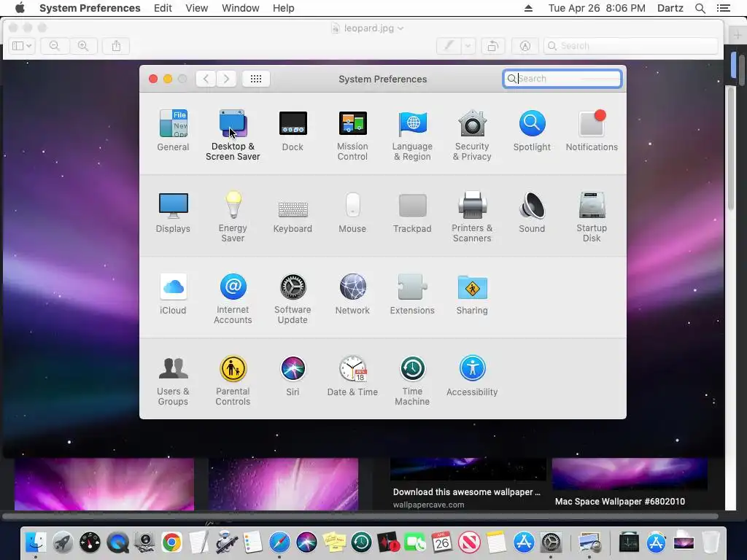This screenshot has width=747, height=560.
Task: Open Date & Time preferences
Action: tap(352, 376)
